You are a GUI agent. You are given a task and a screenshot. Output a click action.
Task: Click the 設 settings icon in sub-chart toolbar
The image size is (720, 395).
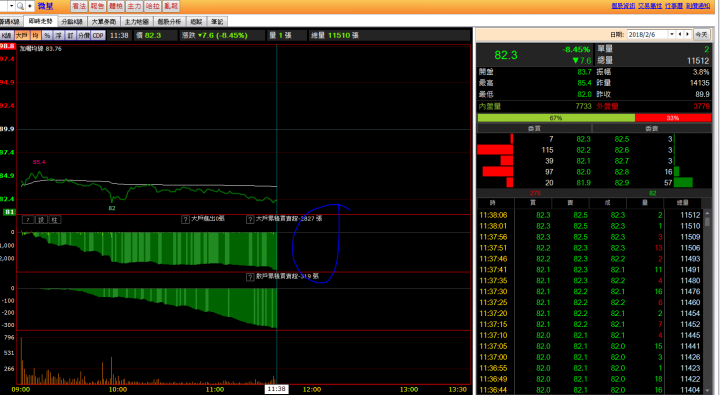[41, 220]
